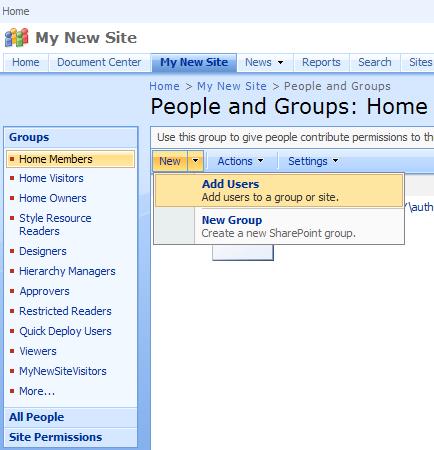
Task: Click the My New Site people logo icon
Action: pos(17,37)
